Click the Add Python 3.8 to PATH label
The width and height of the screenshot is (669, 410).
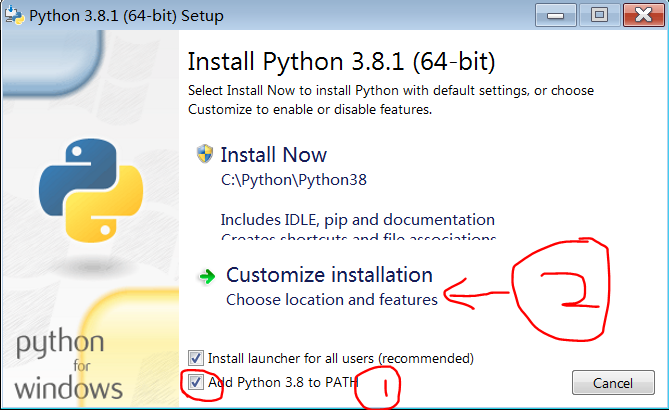point(283,382)
